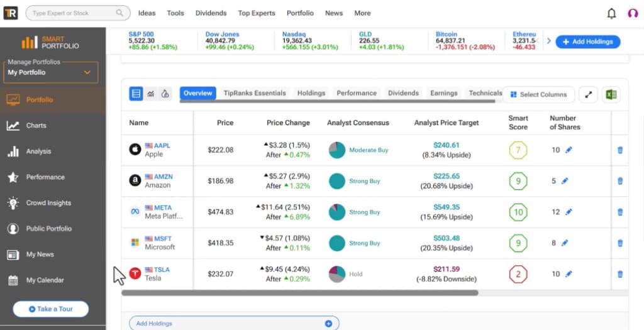Switch to the Dividends table tab
644x330 pixels.
click(x=403, y=93)
